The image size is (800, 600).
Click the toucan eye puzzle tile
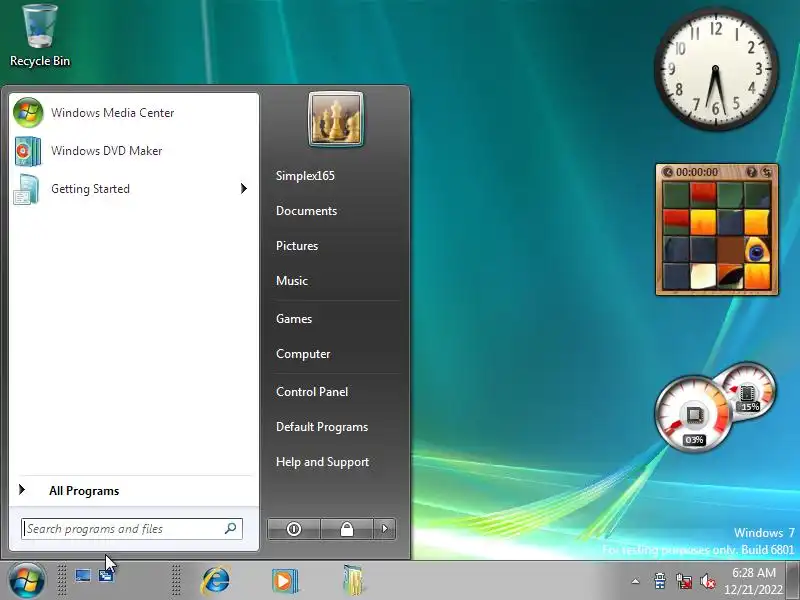[757, 249]
